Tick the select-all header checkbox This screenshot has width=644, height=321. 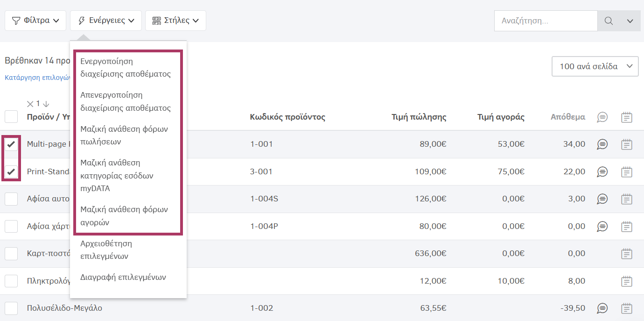pyautogui.click(x=11, y=117)
